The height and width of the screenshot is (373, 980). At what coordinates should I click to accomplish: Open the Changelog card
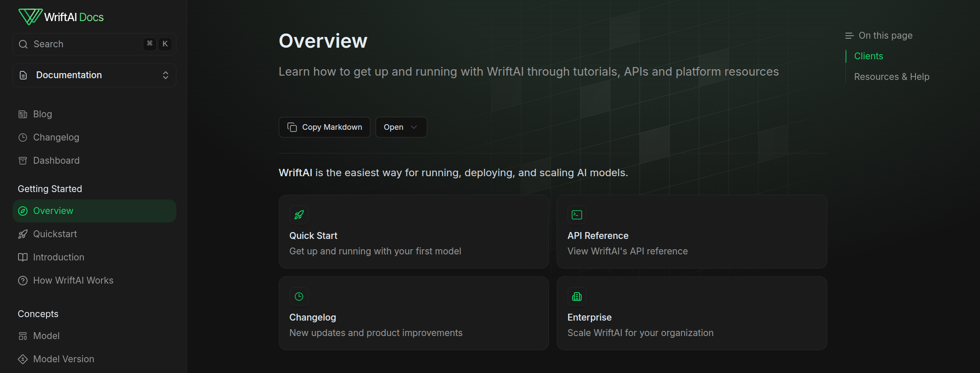(414, 313)
